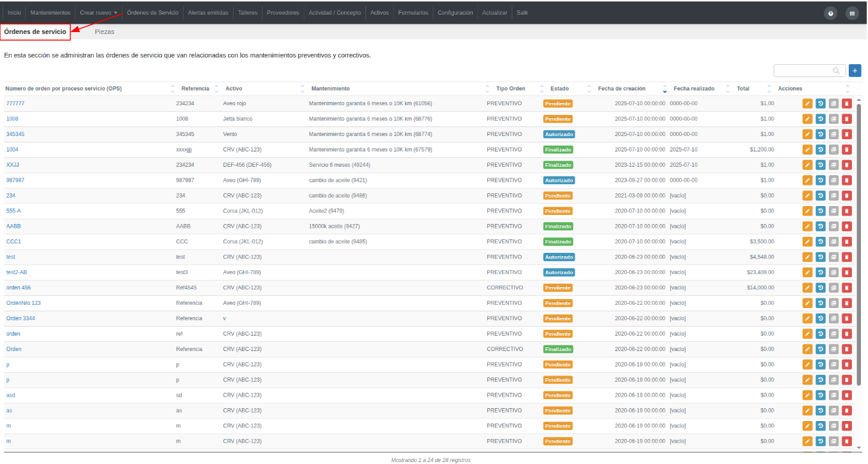Open the order link test2-AB
Viewport: 868px width, 464px height.
point(17,272)
